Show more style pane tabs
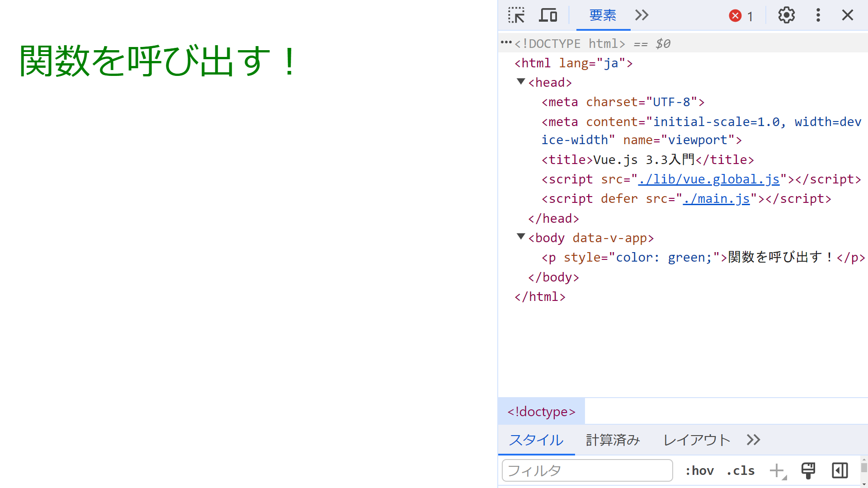The image size is (868, 488). 753,440
